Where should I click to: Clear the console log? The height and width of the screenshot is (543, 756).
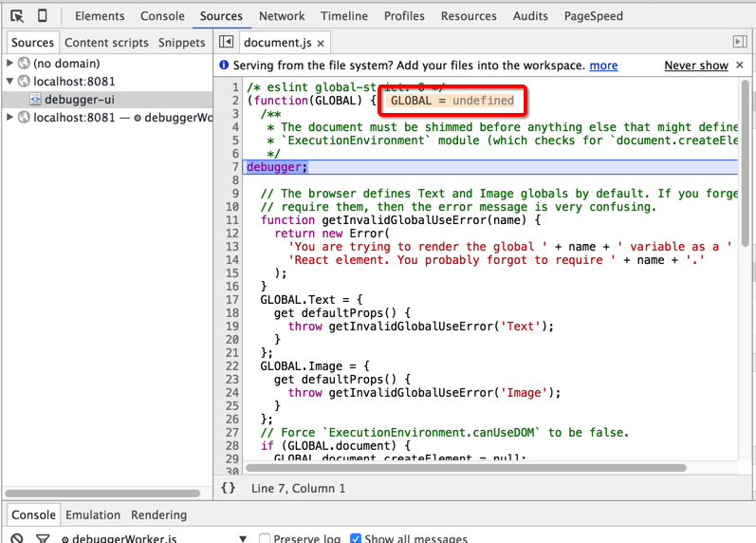click(x=17, y=538)
